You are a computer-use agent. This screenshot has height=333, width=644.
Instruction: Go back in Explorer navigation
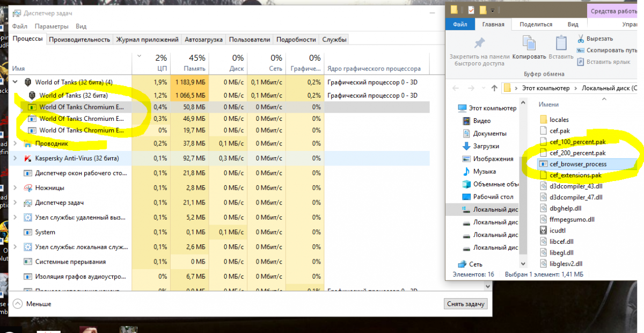click(455, 88)
